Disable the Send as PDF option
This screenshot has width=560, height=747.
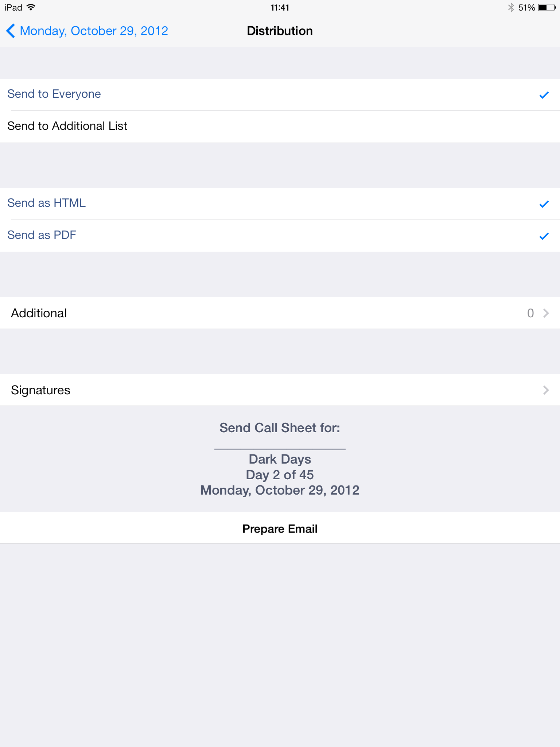pyautogui.click(x=42, y=235)
